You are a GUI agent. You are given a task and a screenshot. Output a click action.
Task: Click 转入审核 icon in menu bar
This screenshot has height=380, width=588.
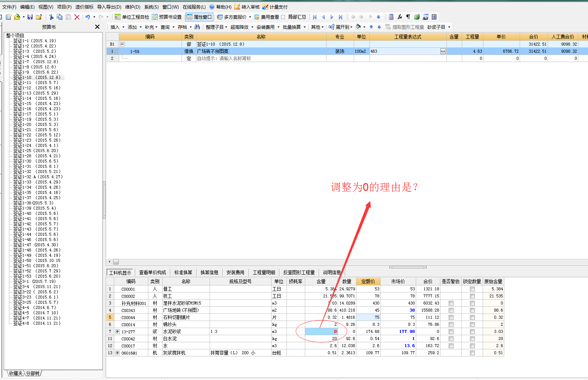coord(247,7)
